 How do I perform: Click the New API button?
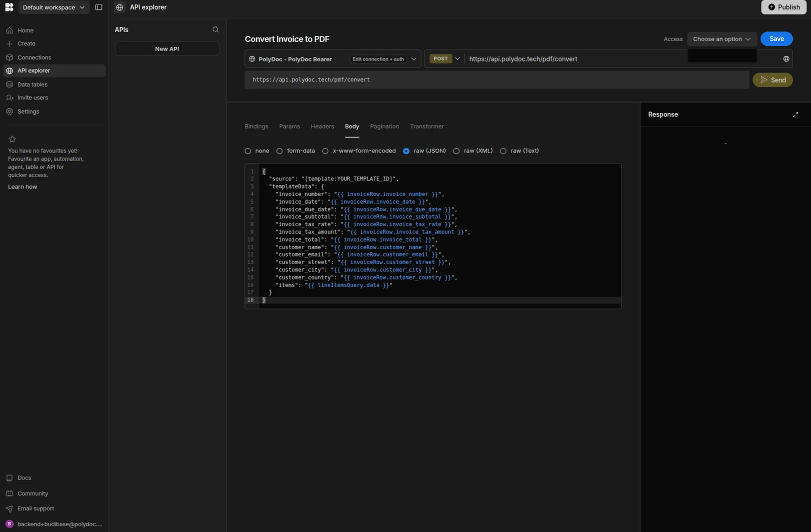167,49
